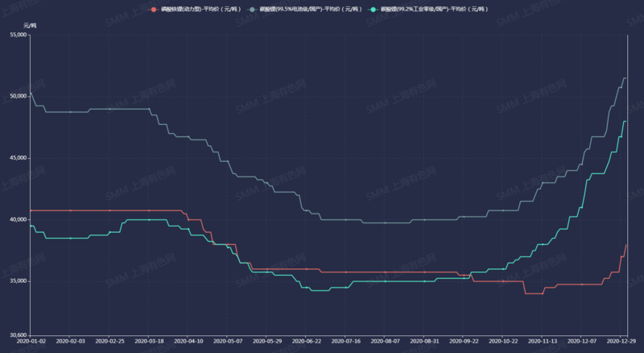Click the red line's final point at 2020-12-29
Screen dimensions: 644x353
(626, 244)
